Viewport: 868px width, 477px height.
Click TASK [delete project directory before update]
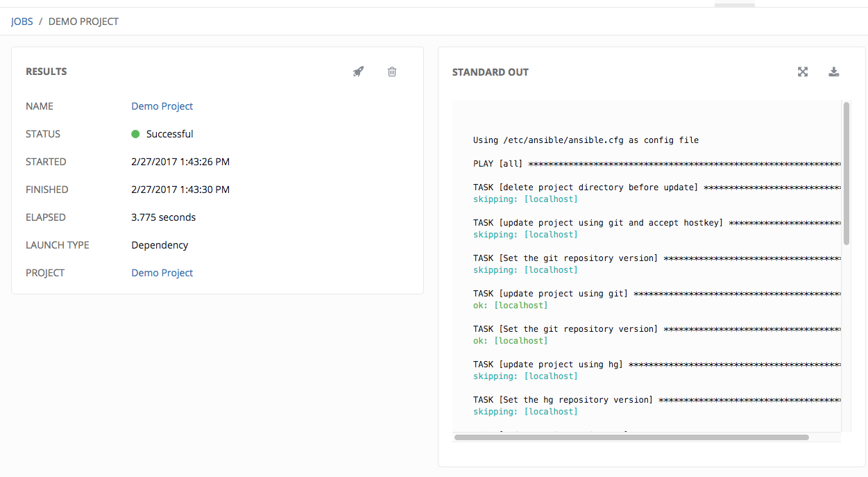[x=656, y=187]
